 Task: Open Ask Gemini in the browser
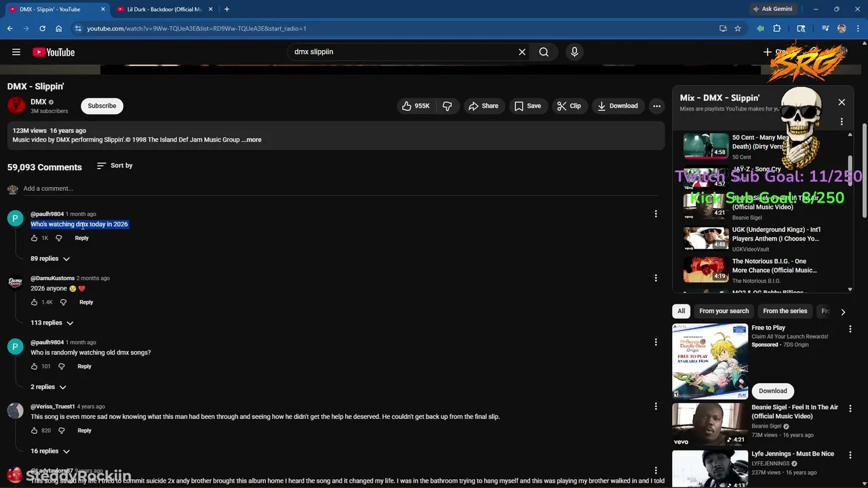(772, 9)
